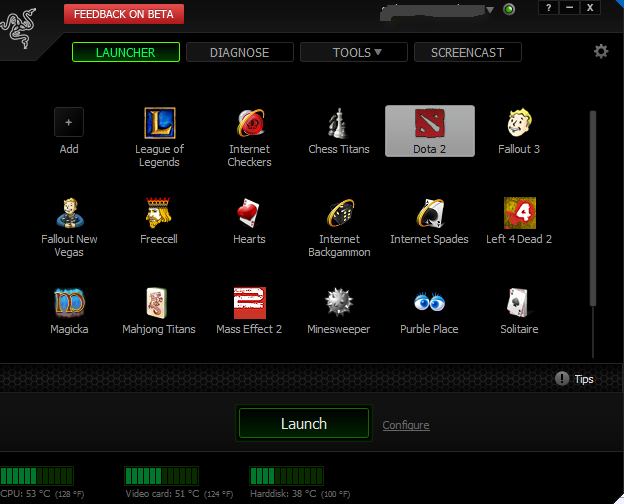Select the League of Legends icon

(160, 123)
